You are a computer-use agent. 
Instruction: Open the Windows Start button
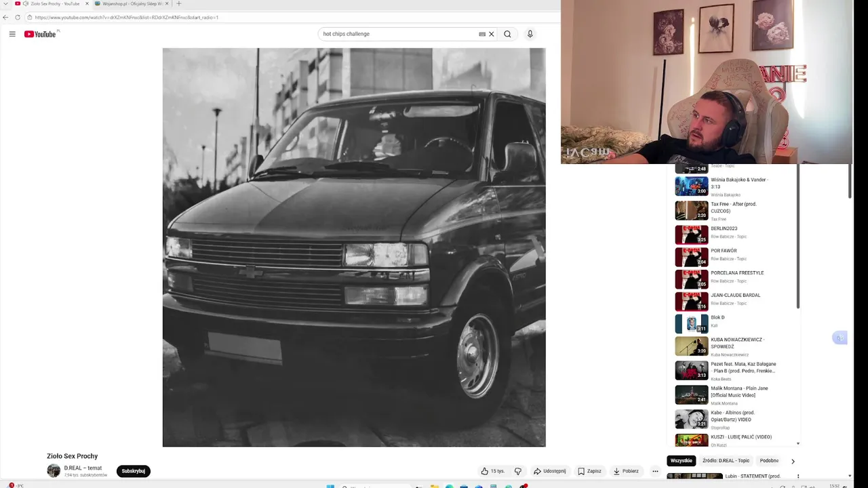point(330,486)
